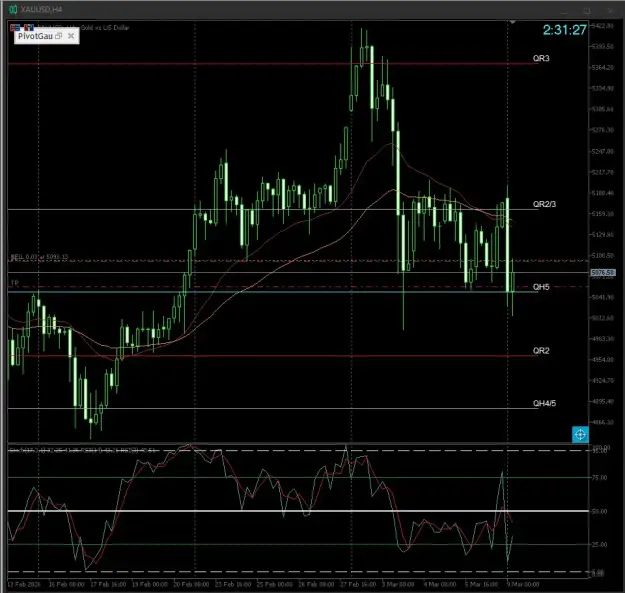Select the QR2 pivot level label

(541, 351)
